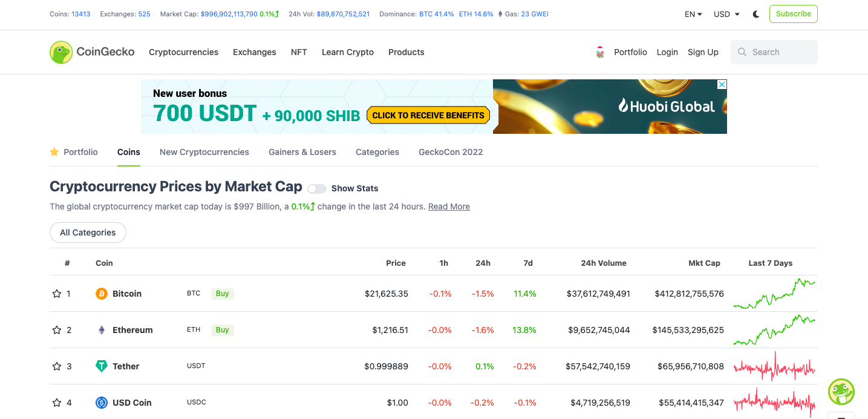Enable dark mode with the moon icon

(x=755, y=13)
